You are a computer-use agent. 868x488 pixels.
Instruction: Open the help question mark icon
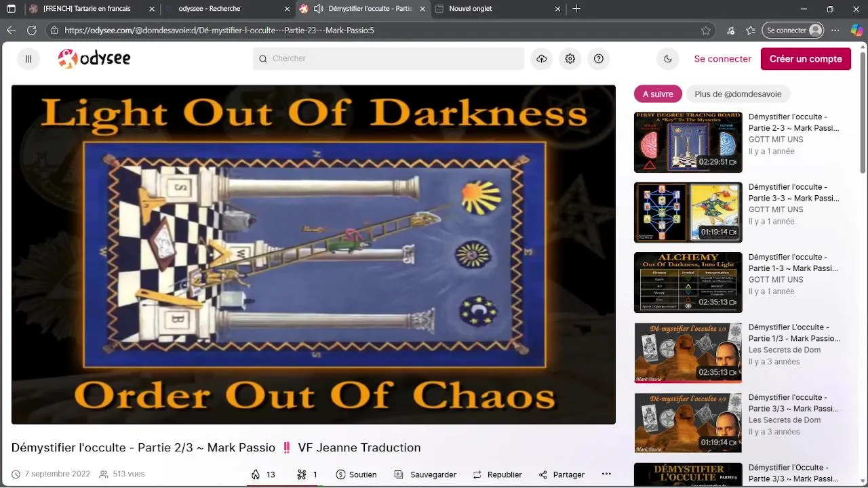599,59
